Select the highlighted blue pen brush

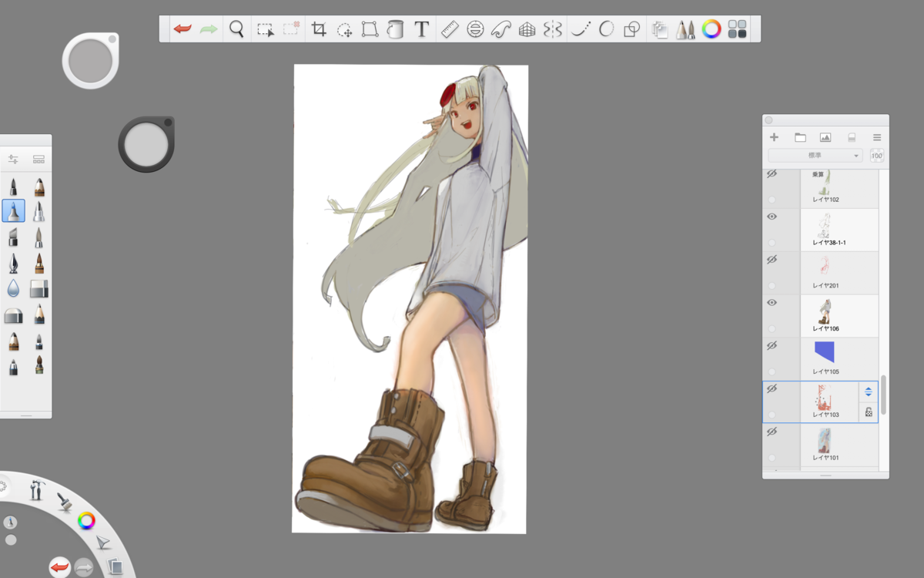(13, 210)
